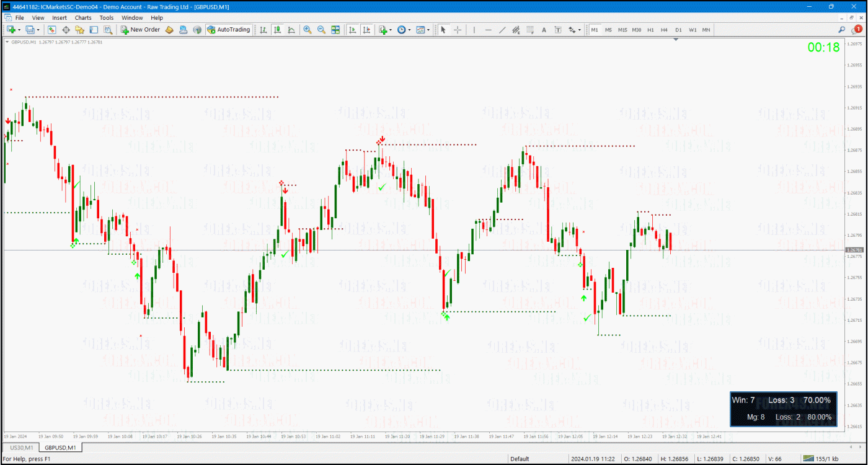
Task: Switch to the US30,M1 chart tab
Action: pos(22,448)
